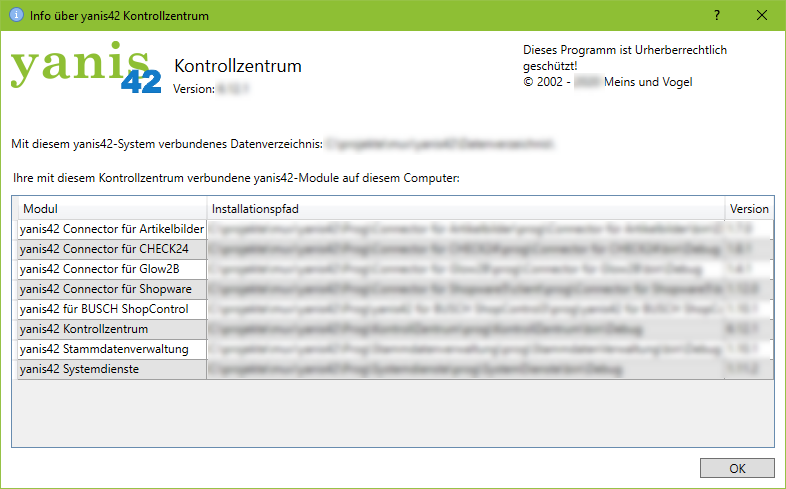This screenshot has height=489, width=786.
Task: Select row 'yanis42 Stammdatenverwaltung'
Action: tap(396, 349)
